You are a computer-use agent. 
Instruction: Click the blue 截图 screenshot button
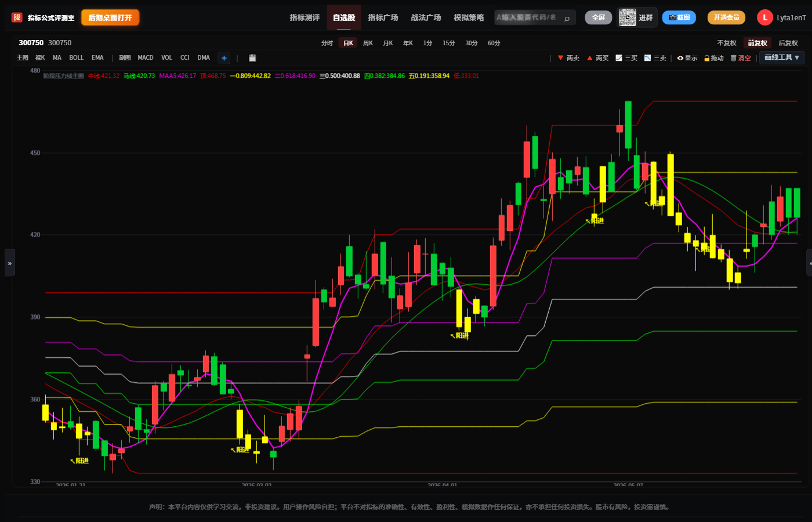(x=679, y=17)
